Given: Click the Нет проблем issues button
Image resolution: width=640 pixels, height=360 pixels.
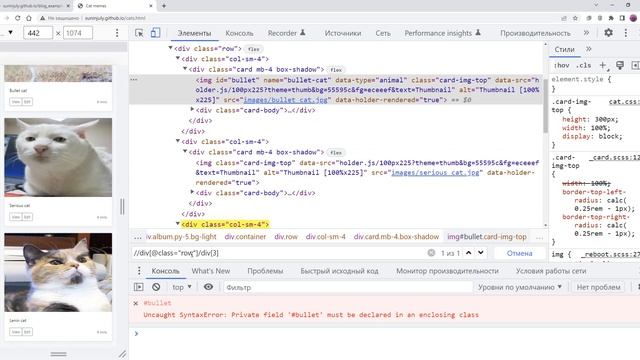Looking at the screenshot, I should (598, 287).
